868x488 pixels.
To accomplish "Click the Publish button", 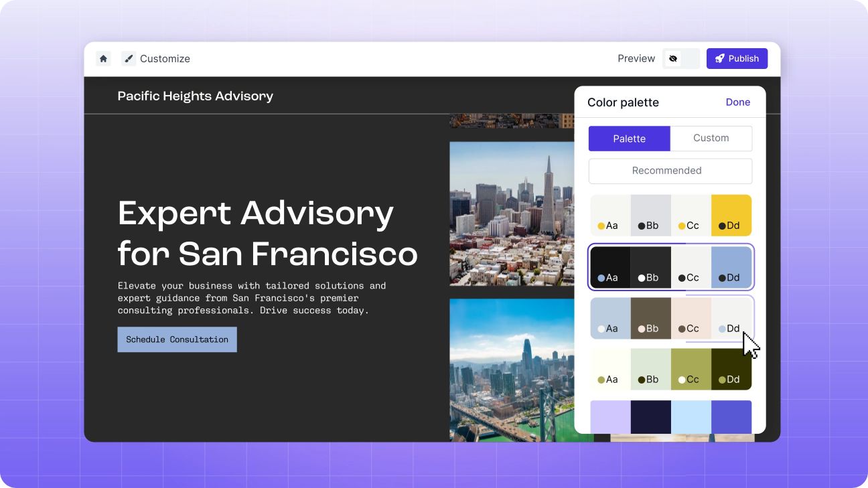I will [737, 58].
